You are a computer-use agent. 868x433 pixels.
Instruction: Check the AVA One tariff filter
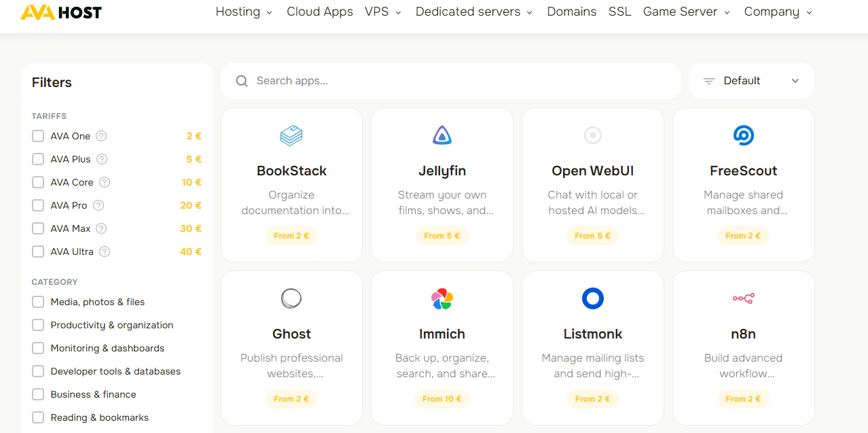(x=38, y=136)
